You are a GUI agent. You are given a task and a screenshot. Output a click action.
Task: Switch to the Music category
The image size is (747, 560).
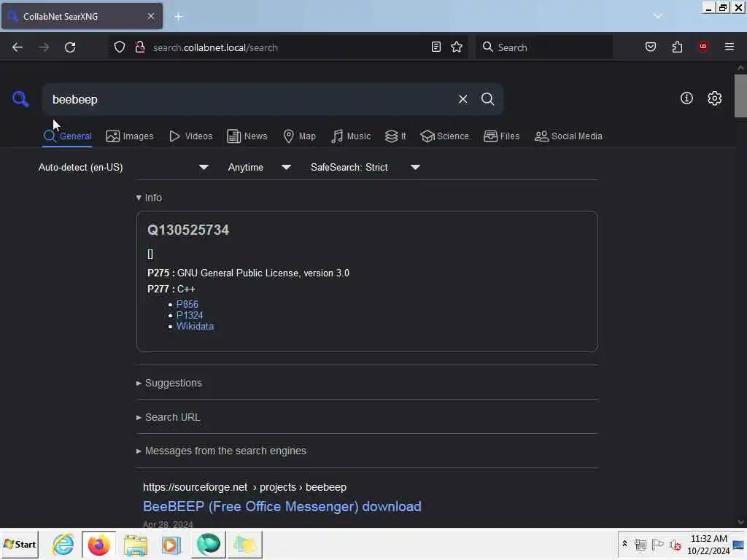[x=351, y=136]
